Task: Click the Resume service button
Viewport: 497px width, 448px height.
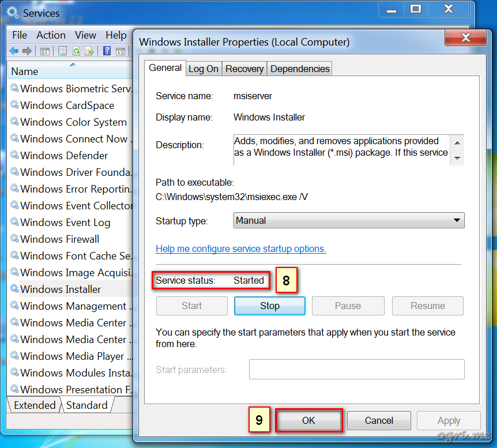Action: pyautogui.click(x=428, y=306)
